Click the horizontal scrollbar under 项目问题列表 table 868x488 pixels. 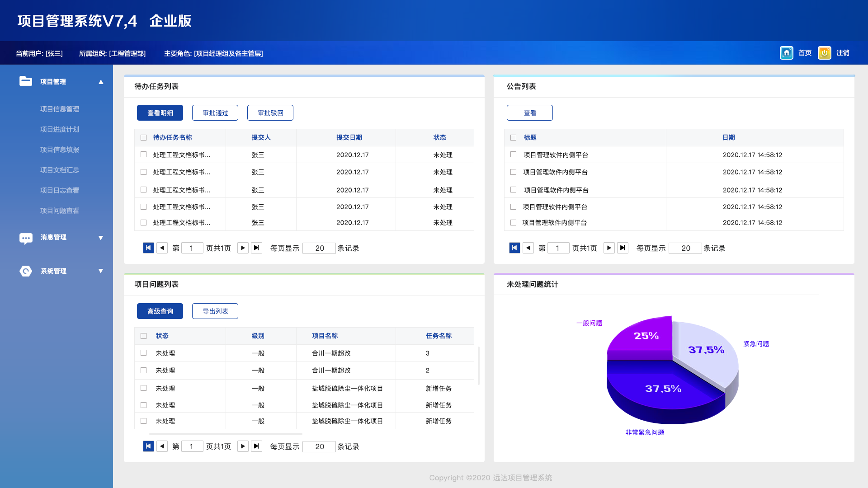[x=226, y=434]
